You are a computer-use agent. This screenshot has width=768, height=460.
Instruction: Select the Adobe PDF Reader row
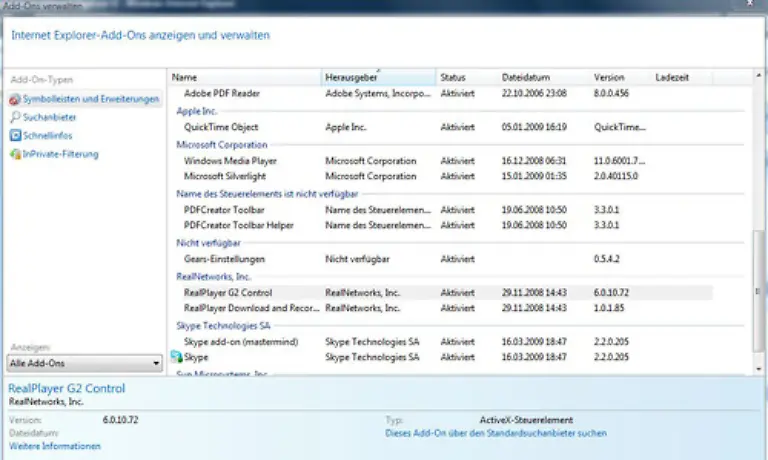(441, 93)
